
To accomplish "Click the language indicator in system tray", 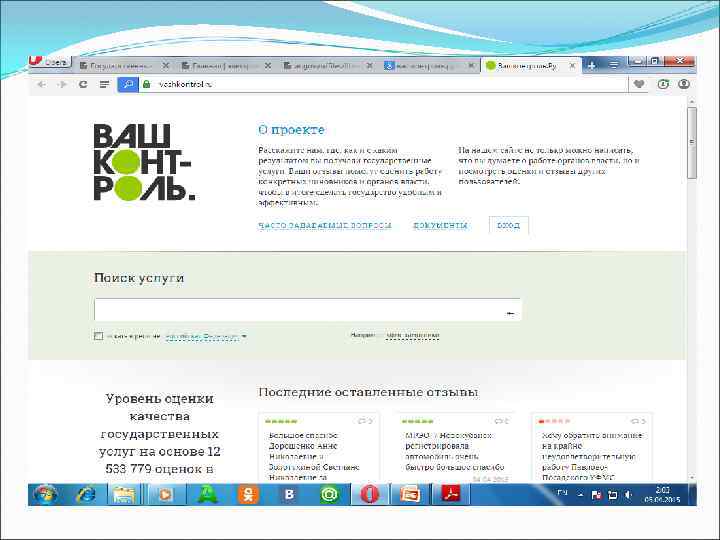I will [x=562, y=493].
